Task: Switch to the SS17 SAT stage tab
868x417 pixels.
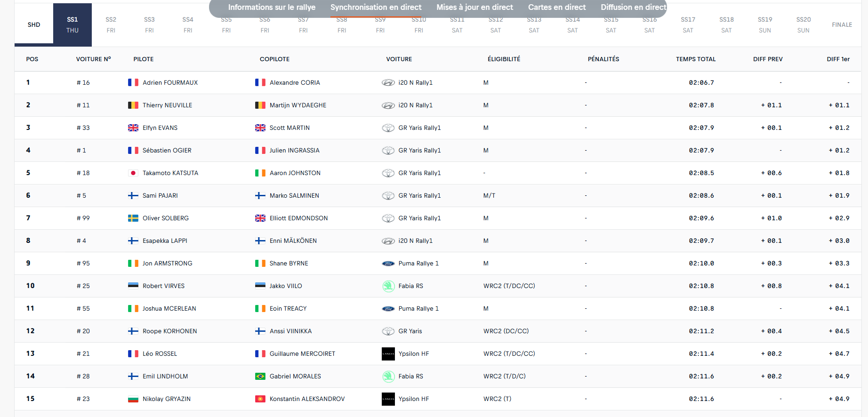Action: (688, 24)
